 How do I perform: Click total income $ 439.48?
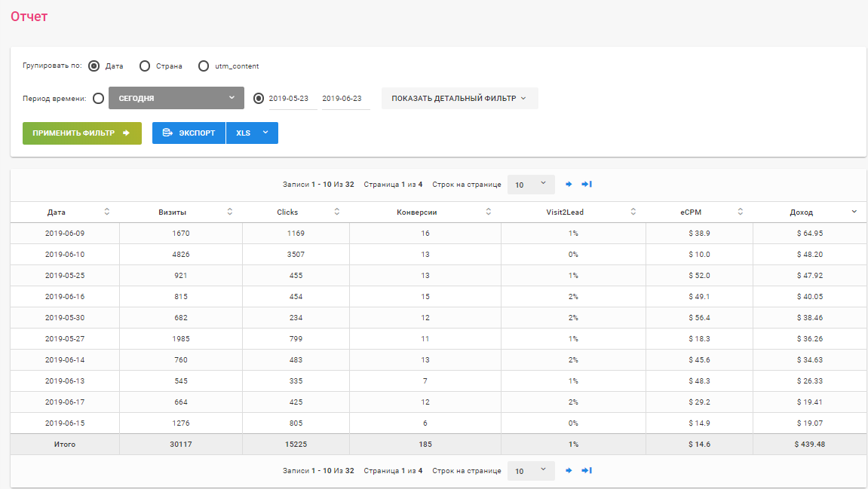click(810, 445)
